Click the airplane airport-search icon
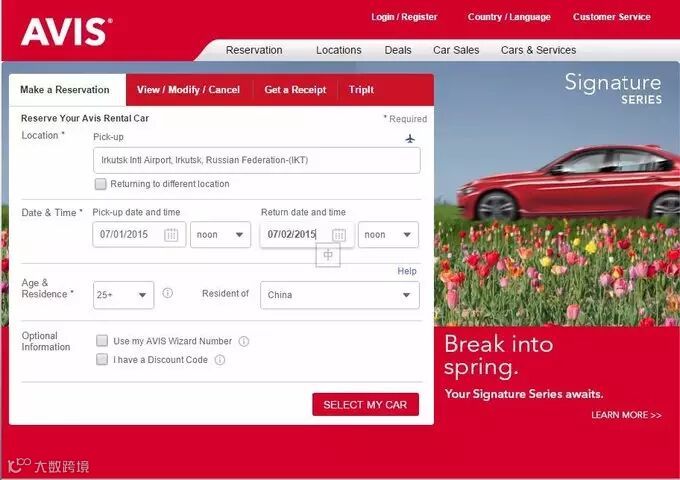680x480 pixels. click(410, 139)
